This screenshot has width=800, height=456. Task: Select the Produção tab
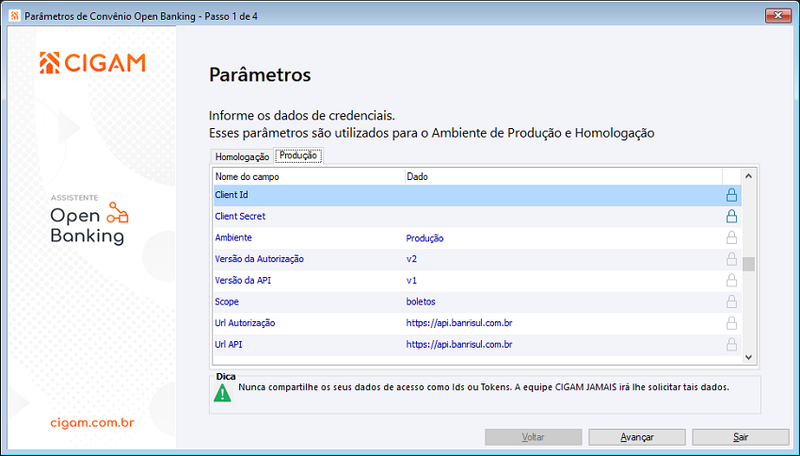pos(298,156)
